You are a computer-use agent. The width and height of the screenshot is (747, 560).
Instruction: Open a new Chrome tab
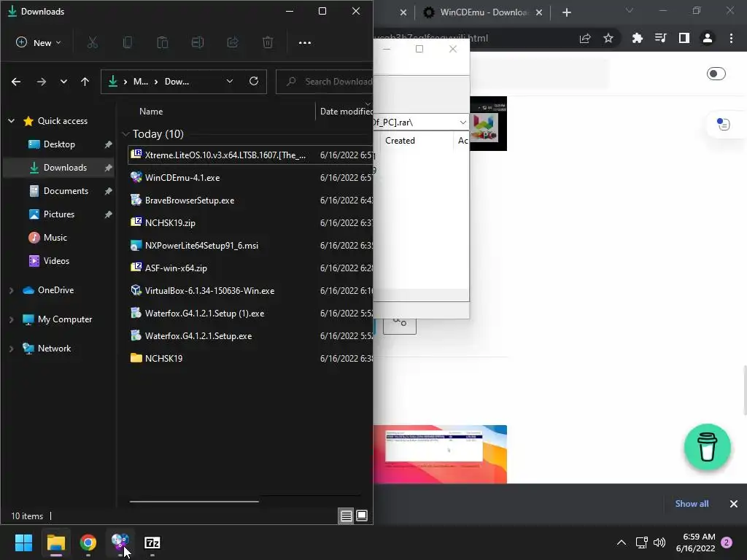click(x=566, y=13)
